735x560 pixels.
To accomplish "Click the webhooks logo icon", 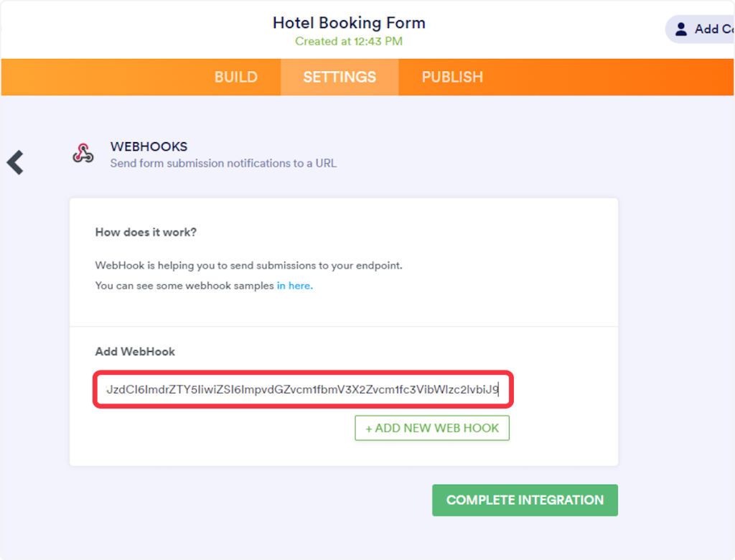I will click(83, 154).
